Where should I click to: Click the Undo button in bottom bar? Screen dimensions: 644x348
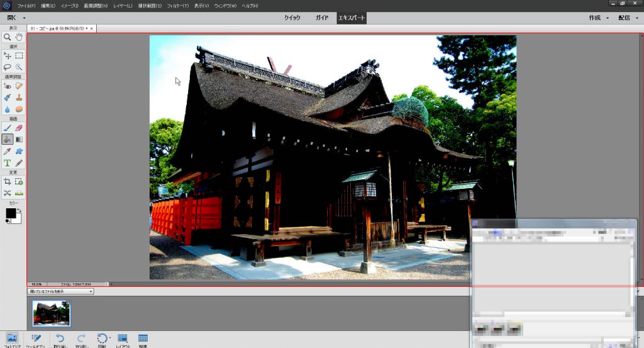click(60, 339)
